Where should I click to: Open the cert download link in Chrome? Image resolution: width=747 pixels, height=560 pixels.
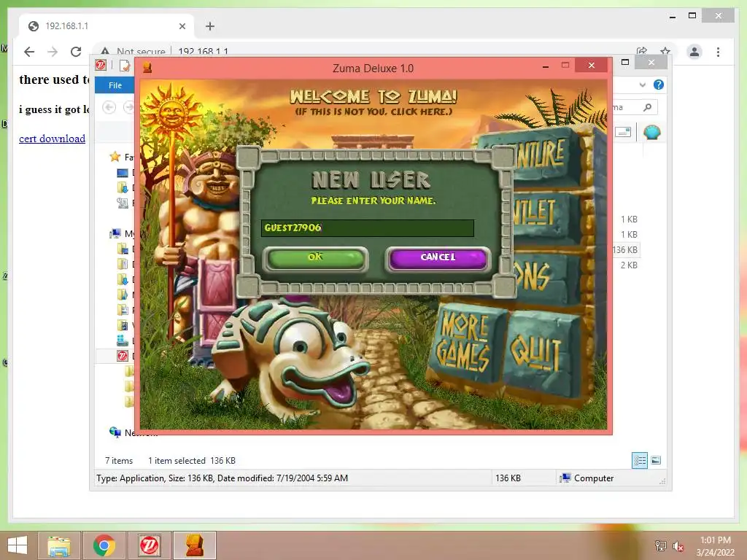click(x=52, y=139)
